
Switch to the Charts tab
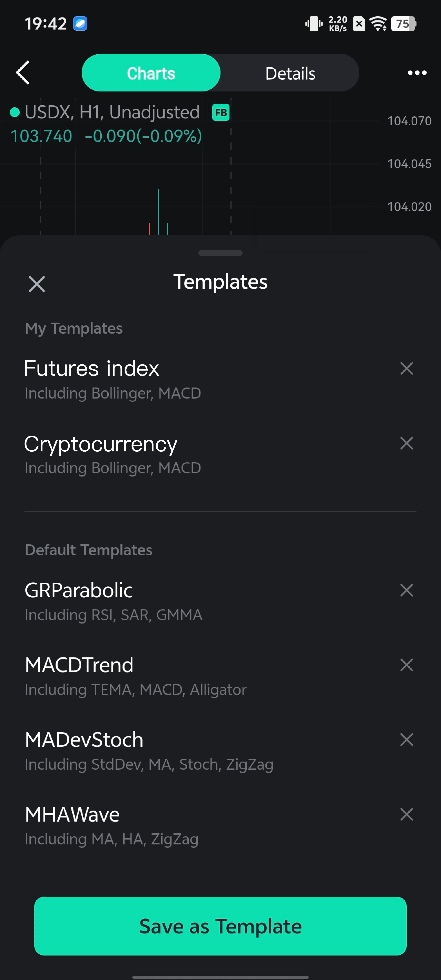[x=151, y=73]
